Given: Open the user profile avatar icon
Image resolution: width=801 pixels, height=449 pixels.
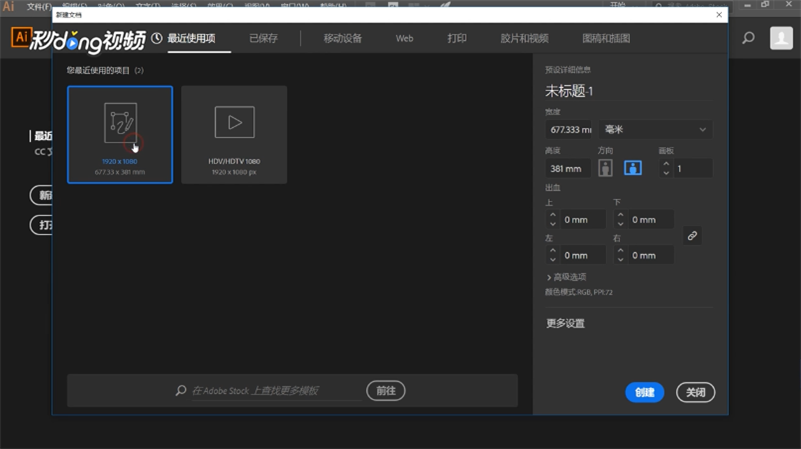Looking at the screenshot, I should click(x=781, y=38).
